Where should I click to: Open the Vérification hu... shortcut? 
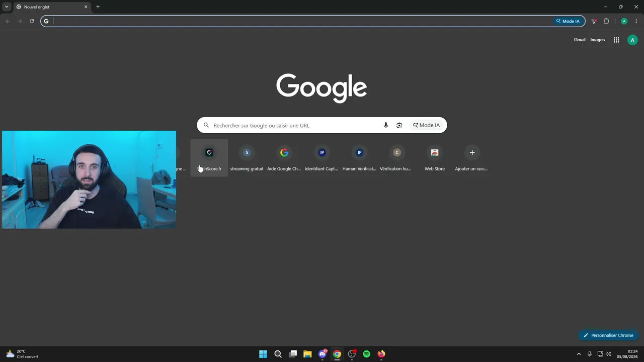pos(396,157)
